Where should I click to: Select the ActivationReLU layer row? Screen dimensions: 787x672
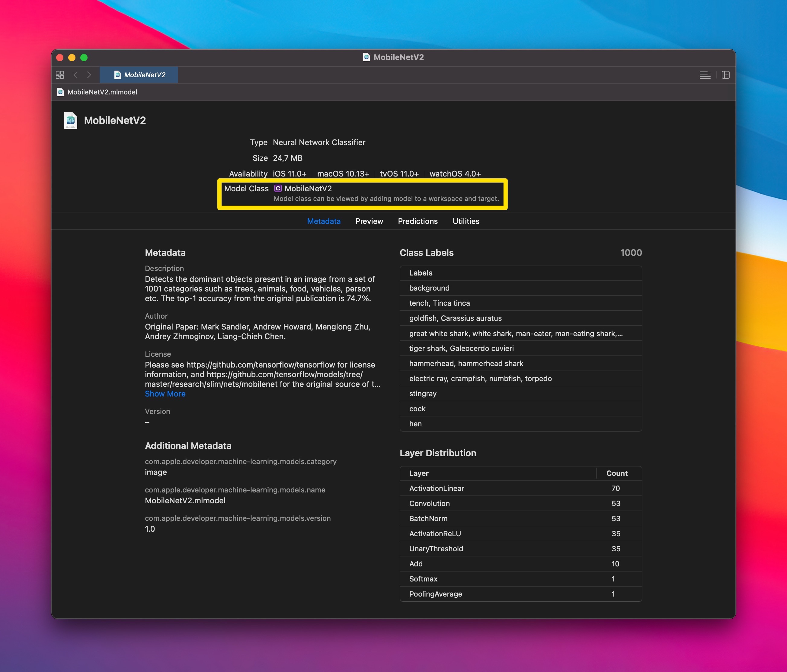click(521, 533)
